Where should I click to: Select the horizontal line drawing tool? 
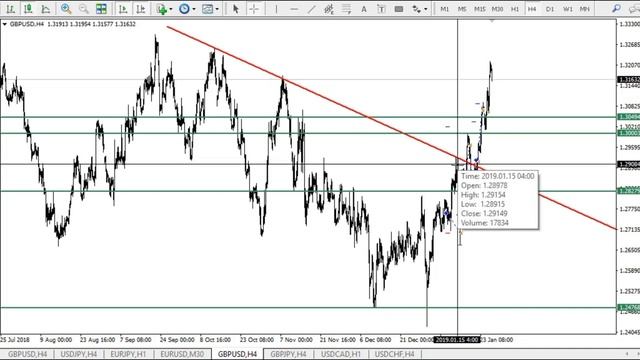pyautogui.click(x=294, y=9)
